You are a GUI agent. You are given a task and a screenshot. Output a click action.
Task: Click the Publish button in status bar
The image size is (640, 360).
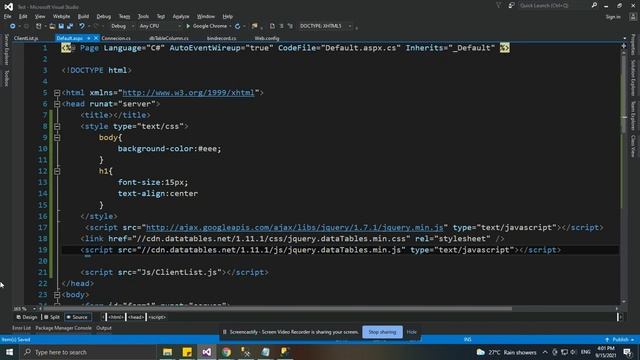(x=620, y=340)
